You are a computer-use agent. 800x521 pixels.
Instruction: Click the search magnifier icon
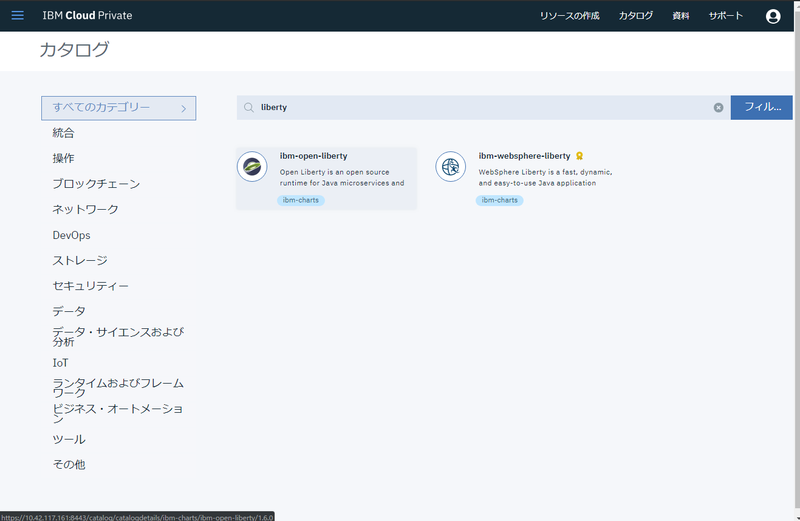point(248,107)
